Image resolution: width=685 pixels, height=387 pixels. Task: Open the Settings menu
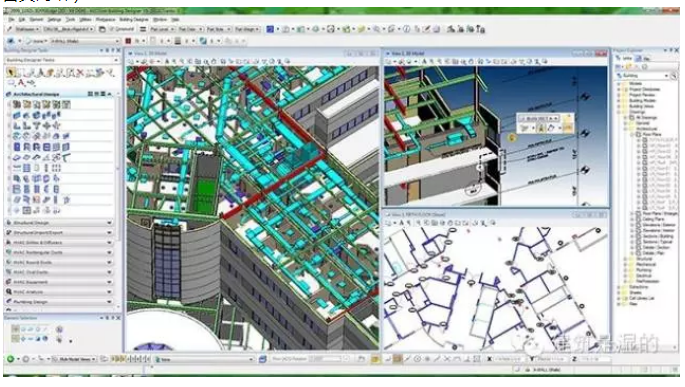click(54, 20)
